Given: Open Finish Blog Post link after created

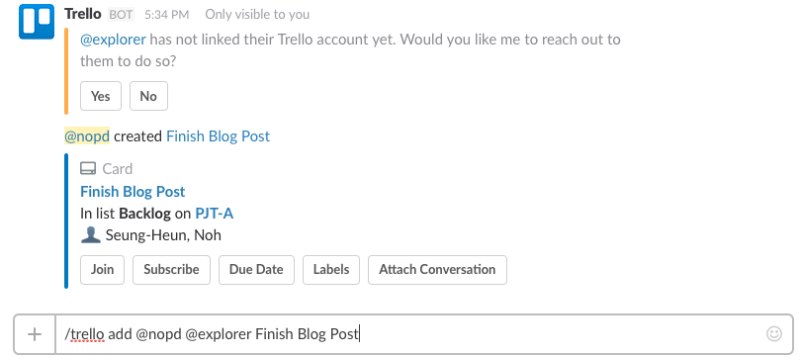Looking at the screenshot, I should (x=218, y=137).
